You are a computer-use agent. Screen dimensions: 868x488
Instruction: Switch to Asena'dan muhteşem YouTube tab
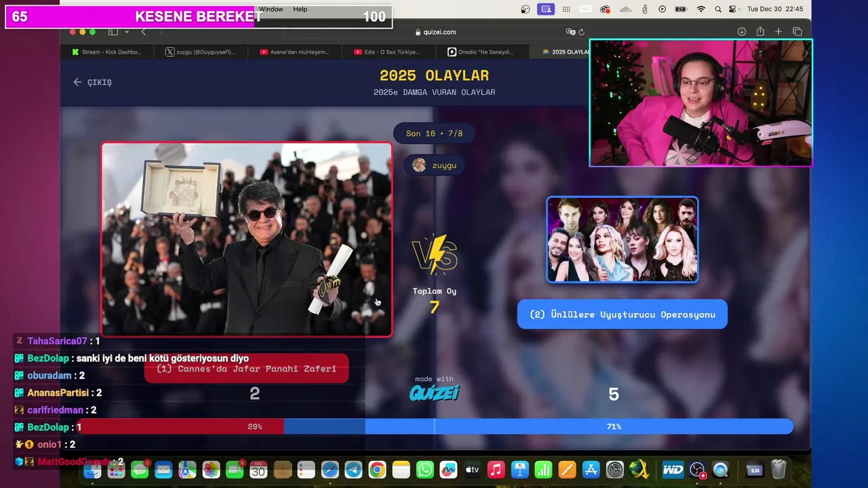[x=295, y=52]
